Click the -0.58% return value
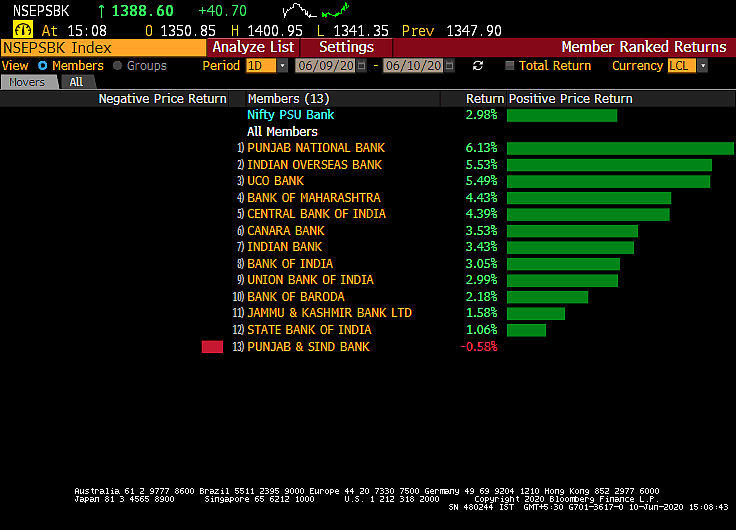The width and height of the screenshot is (736, 530). (x=479, y=346)
